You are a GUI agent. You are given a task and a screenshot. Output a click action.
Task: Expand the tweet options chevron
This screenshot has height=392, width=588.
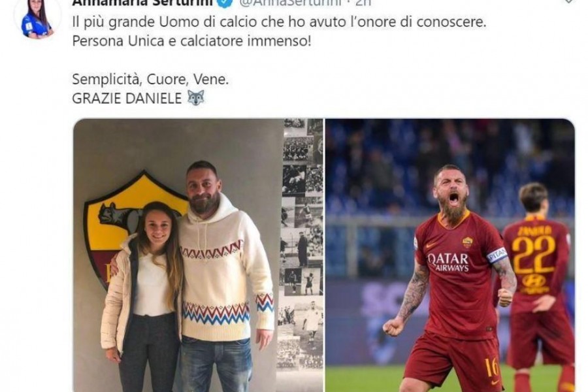tap(569, 1)
